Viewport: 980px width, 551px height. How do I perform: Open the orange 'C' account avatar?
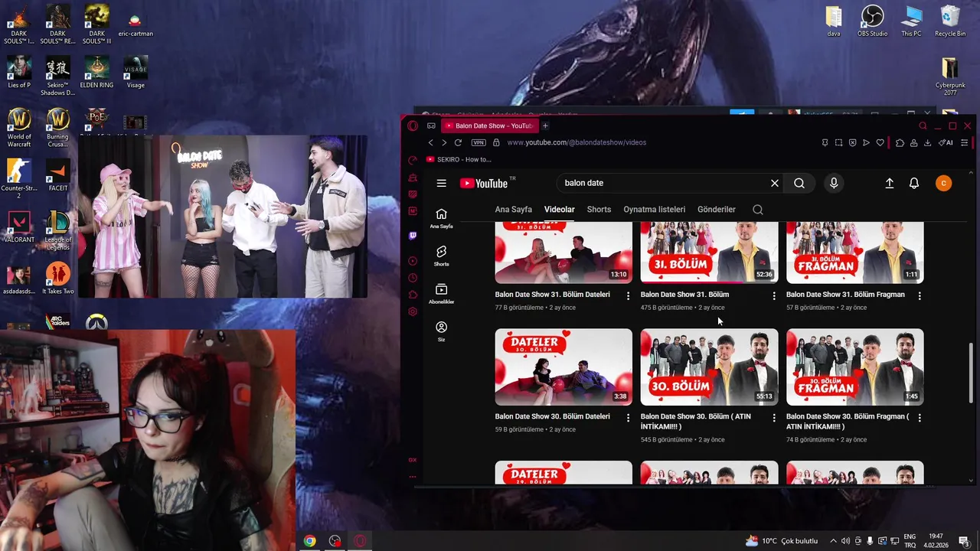(944, 183)
